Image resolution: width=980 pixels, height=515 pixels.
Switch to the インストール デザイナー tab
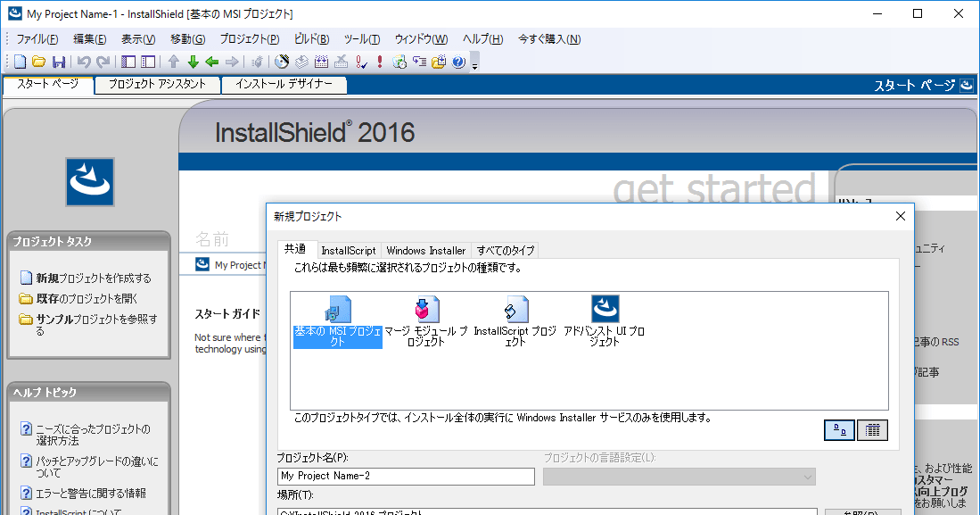point(284,85)
